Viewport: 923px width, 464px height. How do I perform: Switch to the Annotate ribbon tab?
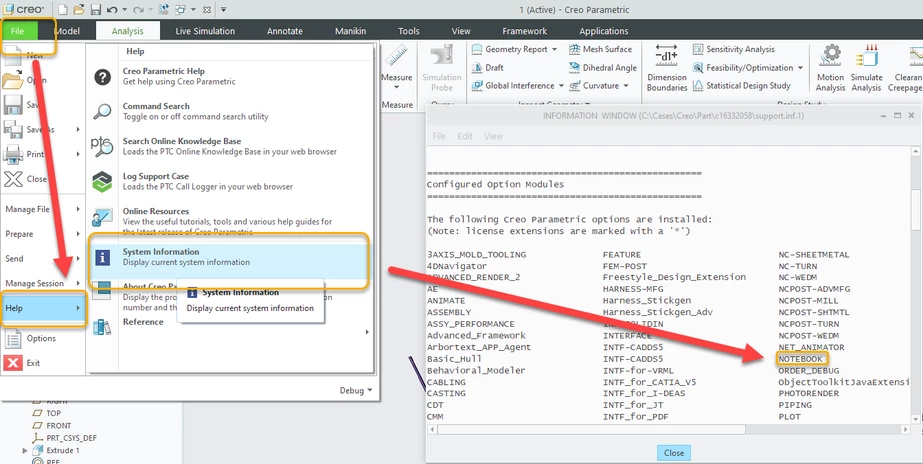tap(285, 31)
